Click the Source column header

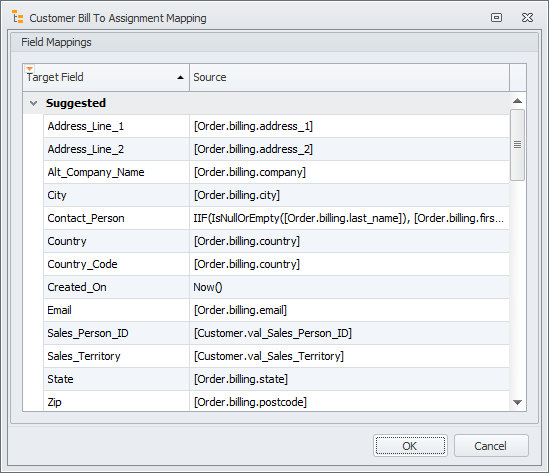349,77
